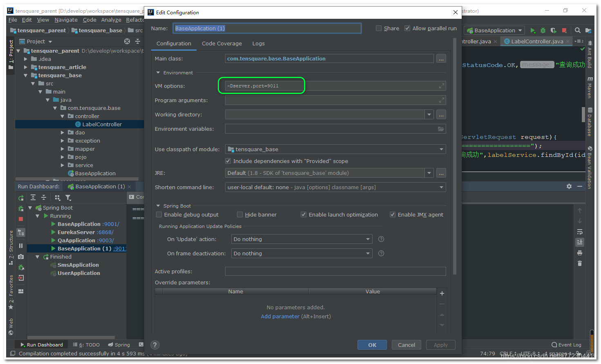
Task: Pause output in Run Dashboard sidebar
Action: pyautogui.click(x=21, y=246)
